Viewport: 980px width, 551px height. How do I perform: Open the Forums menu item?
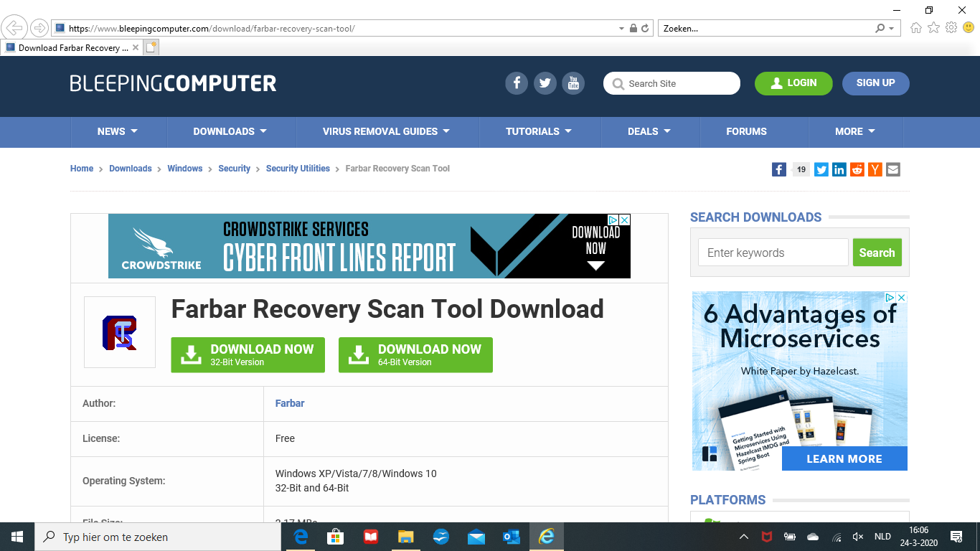point(746,131)
